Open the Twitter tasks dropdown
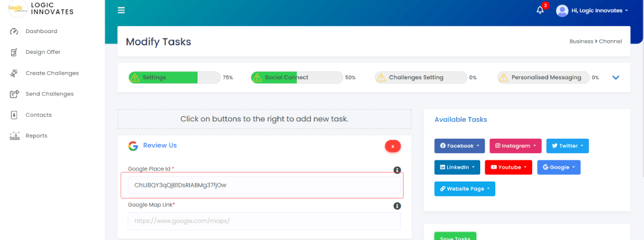The image size is (644, 240). pos(567,146)
